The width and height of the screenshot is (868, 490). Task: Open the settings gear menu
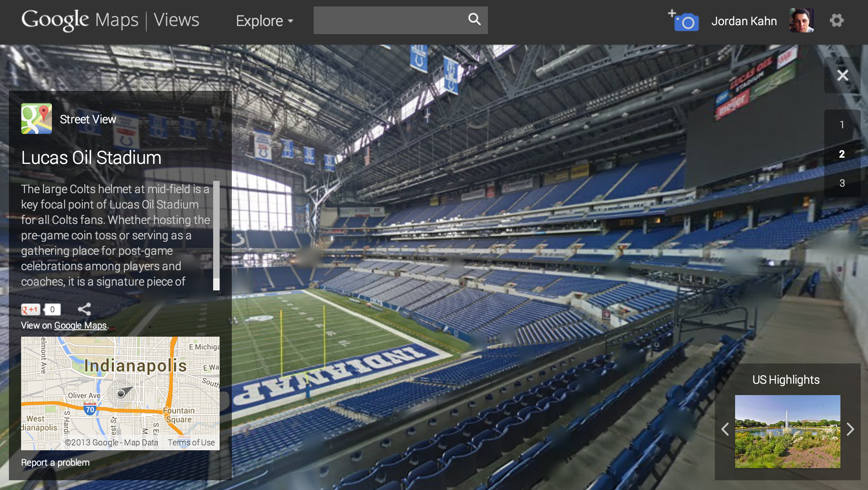click(x=836, y=20)
